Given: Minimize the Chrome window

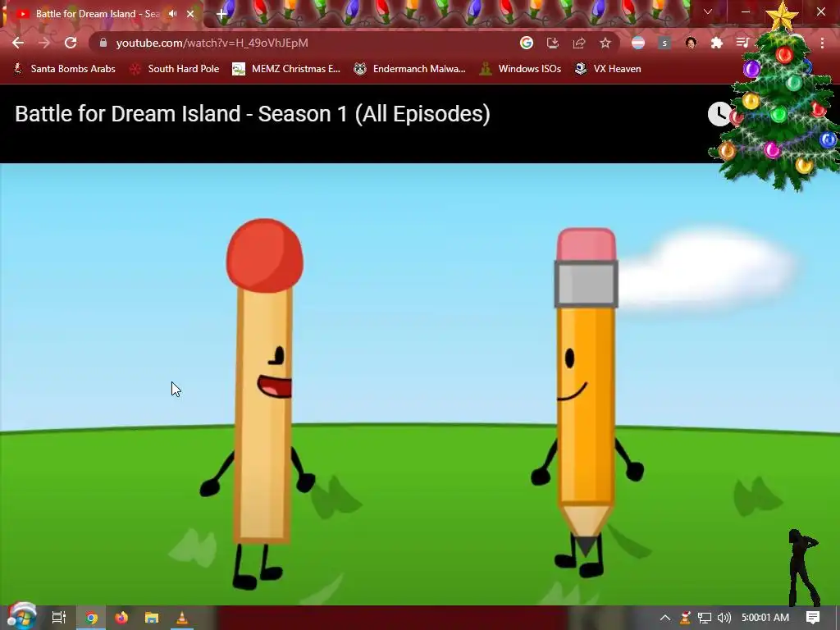Looking at the screenshot, I should 745,11.
